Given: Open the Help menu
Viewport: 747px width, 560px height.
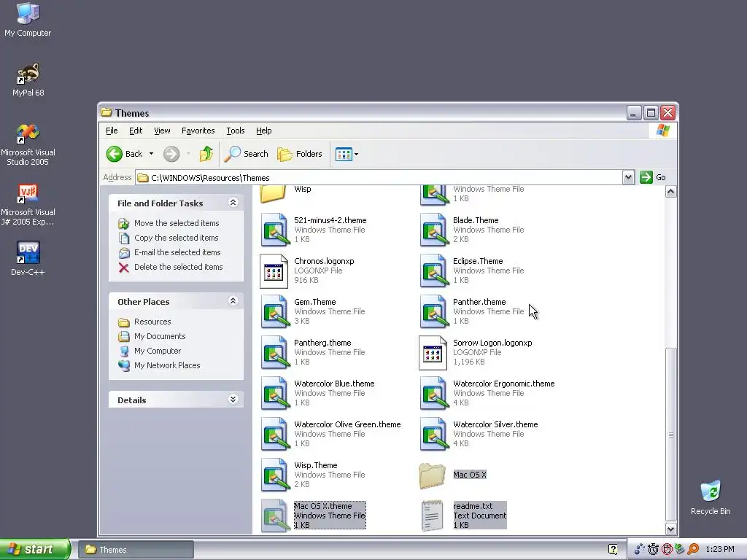Looking at the screenshot, I should (263, 131).
